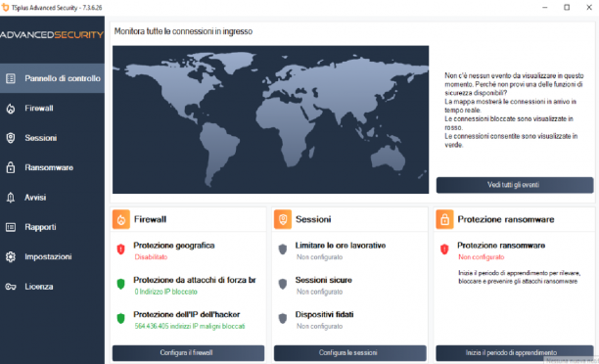
Task: Click Vedi tutti gli eventi button
Action: (x=515, y=185)
